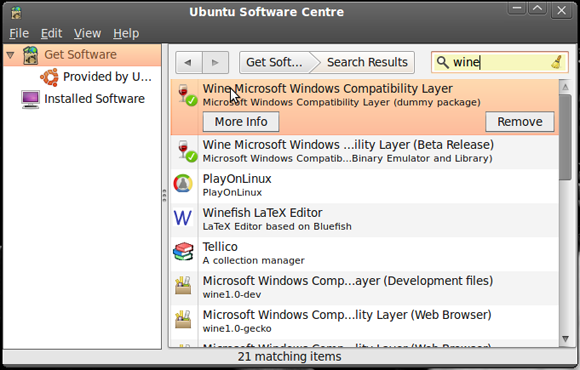
Task: Collapse the Get Software tree node
Action: tap(10, 55)
